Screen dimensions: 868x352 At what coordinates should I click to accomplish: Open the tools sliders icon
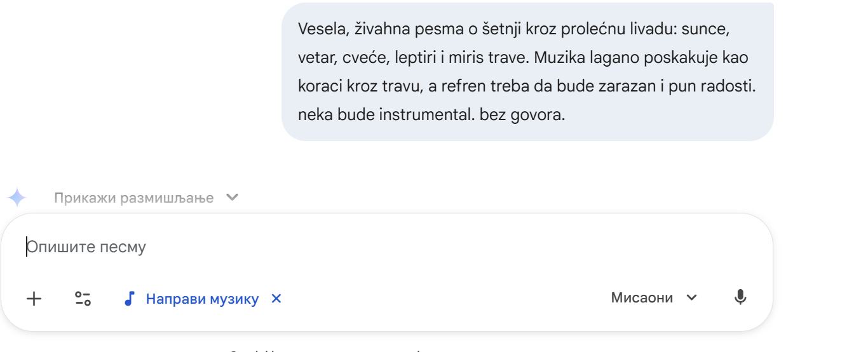point(83,299)
